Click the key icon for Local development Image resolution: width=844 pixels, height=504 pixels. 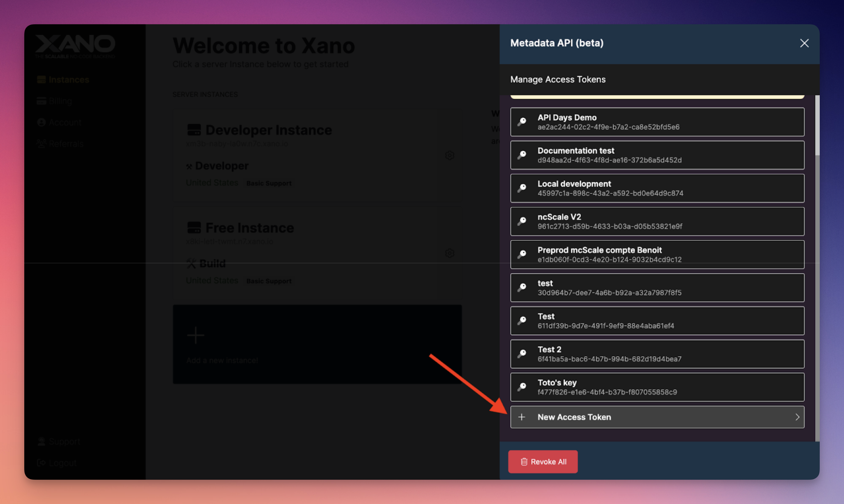pos(522,188)
